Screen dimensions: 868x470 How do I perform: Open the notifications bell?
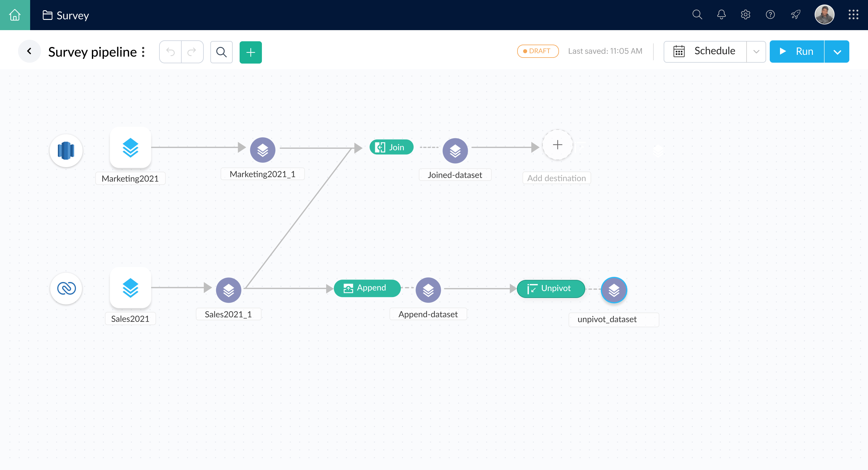pyautogui.click(x=722, y=15)
